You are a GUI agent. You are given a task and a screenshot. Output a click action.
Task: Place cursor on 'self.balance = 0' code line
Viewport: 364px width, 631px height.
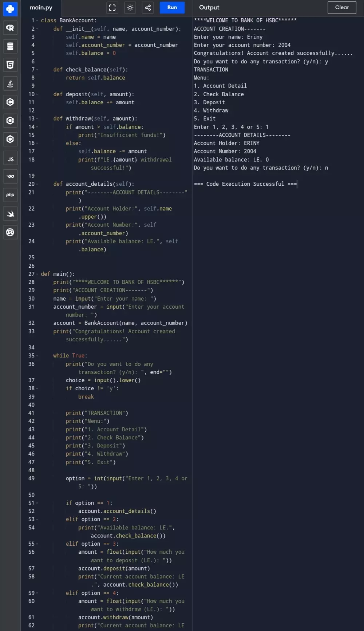point(91,53)
